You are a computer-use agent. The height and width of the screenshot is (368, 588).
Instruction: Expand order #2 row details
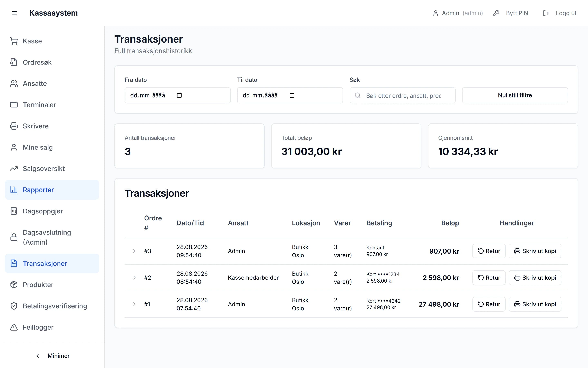tap(134, 277)
